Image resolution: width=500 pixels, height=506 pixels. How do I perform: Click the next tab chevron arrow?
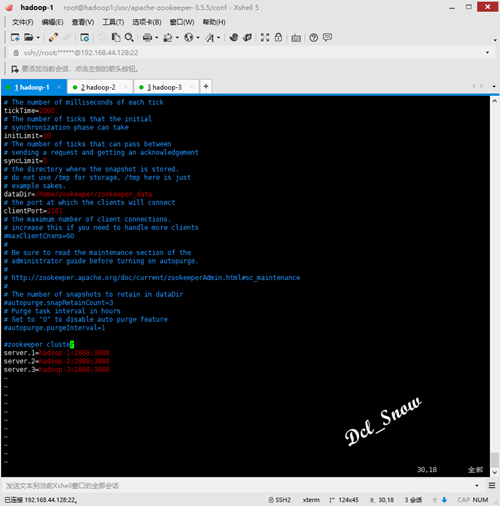tap(482, 86)
